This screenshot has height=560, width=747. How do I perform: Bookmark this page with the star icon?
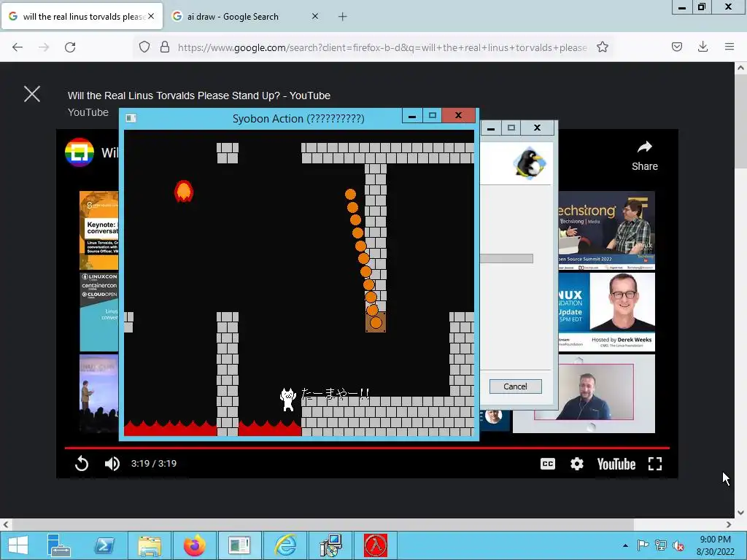(x=602, y=47)
